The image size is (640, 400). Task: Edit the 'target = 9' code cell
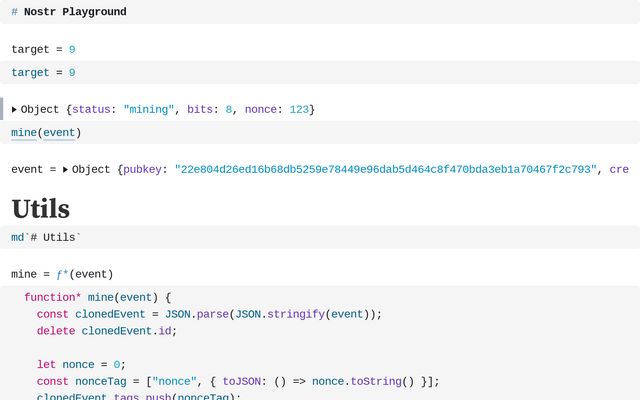point(44,73)
